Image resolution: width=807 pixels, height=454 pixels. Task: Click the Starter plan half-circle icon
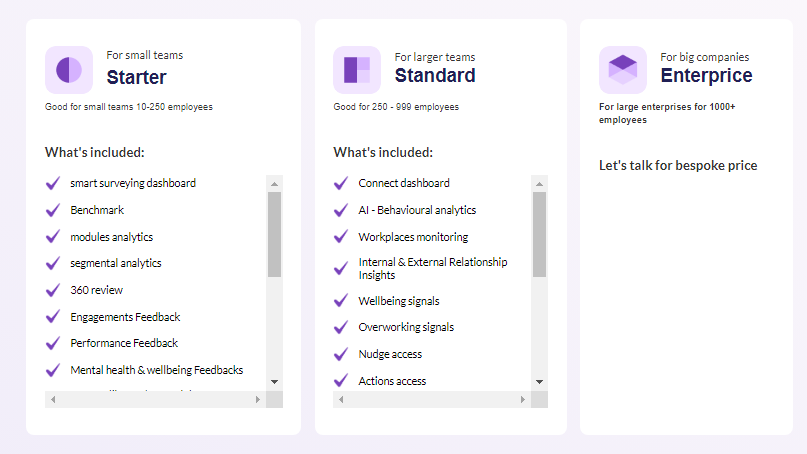[x=69, y=70]
